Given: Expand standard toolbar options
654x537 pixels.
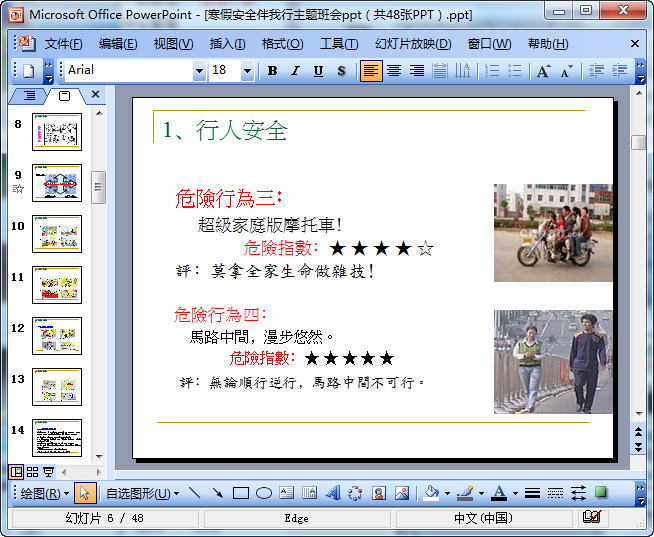Looking at the screenshot, I should [48, 71].
